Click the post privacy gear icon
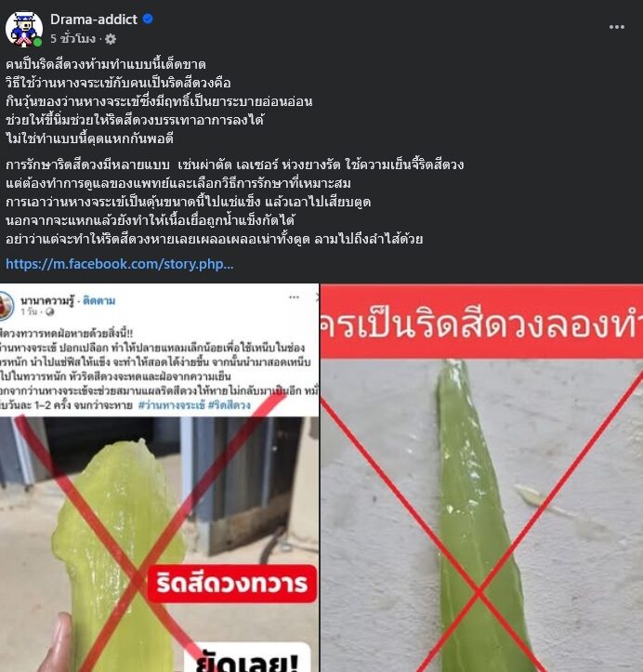 tap(111, 39)
